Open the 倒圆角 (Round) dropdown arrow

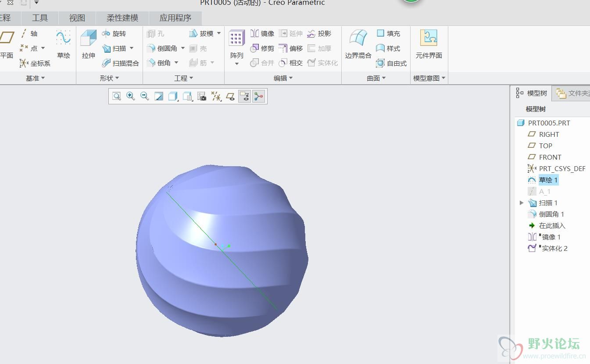coord(183,48)
